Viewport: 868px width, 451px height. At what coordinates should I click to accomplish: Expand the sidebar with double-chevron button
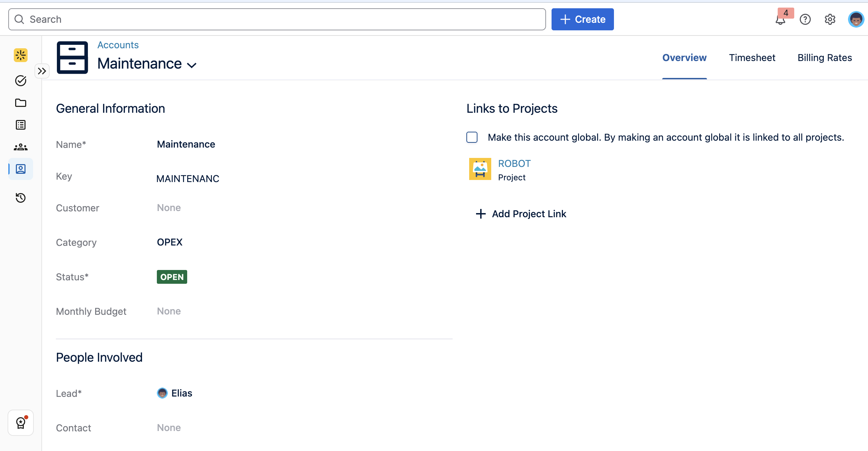point(42,71)
